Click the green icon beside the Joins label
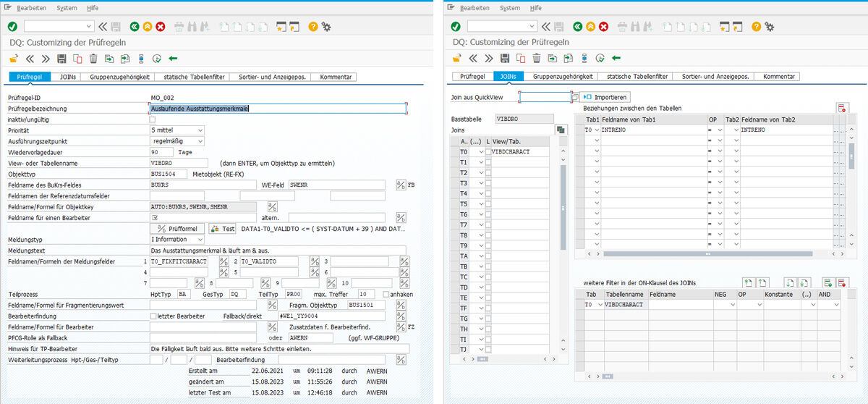 point(561,130)
